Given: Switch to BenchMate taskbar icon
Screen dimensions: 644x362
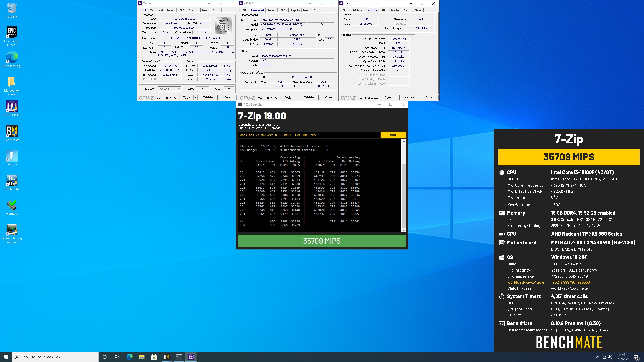Looking at the screenshot, I should coord(167,357).
